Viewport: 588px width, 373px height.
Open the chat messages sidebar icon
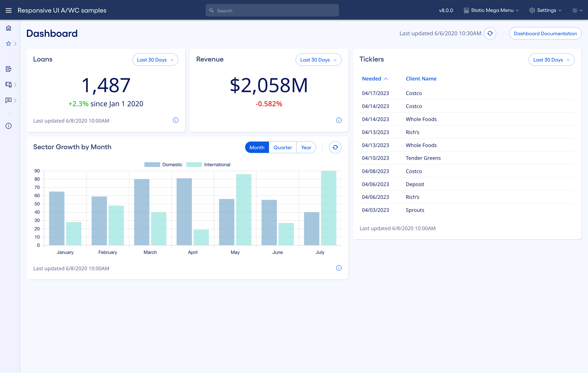point(9,100)
